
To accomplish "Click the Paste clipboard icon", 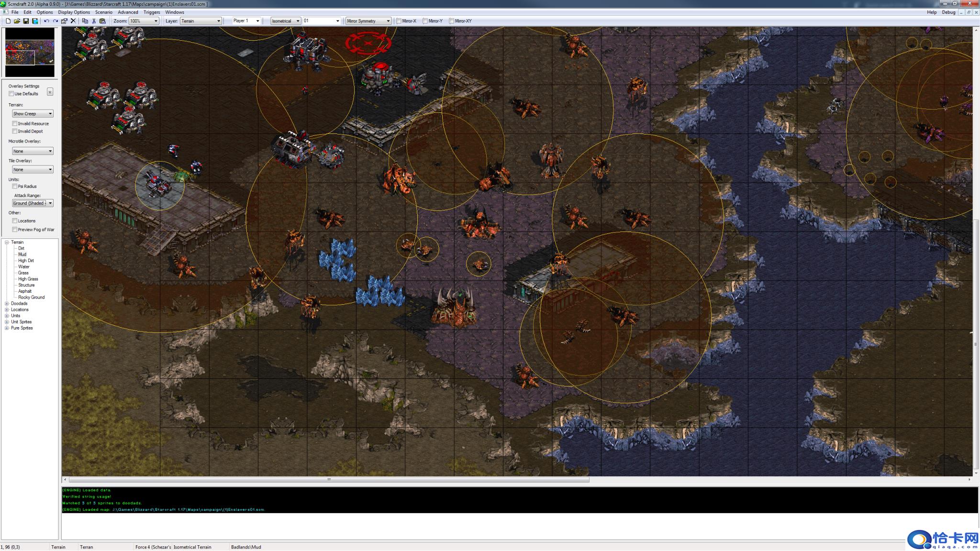I will [102, 21].
